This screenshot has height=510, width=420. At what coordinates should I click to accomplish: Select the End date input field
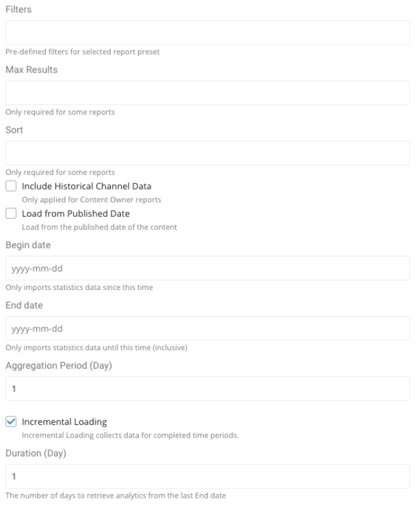pyautogui.click(x=207, y=329)
